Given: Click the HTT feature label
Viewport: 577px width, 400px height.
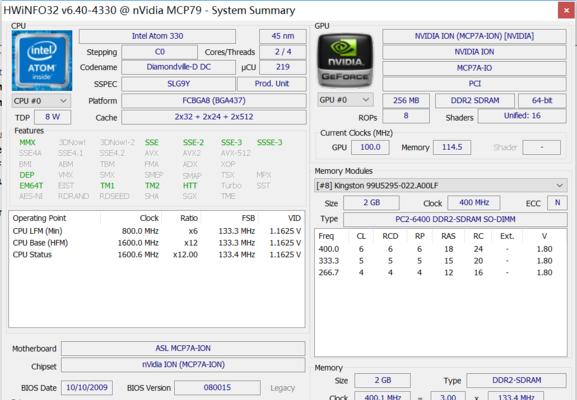Looking at the screenshot, I should tap(190, 185).
